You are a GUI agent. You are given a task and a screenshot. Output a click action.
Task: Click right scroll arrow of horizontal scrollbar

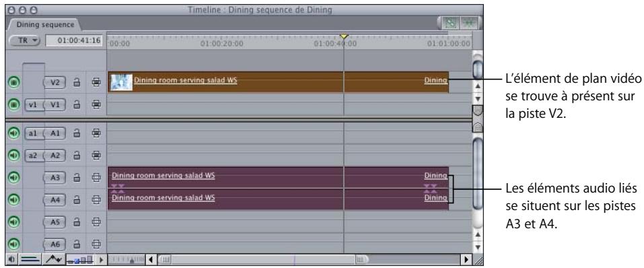tap(466, 260)
